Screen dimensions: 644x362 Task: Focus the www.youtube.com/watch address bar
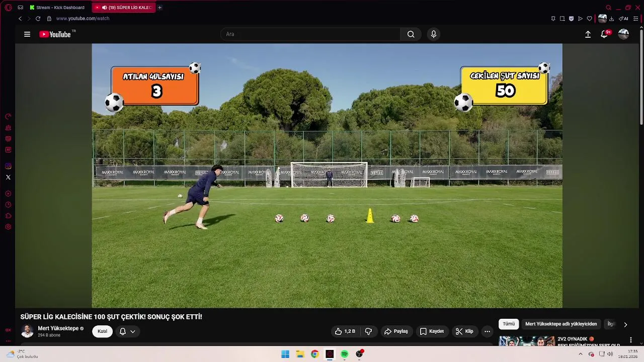coord(83,19)
